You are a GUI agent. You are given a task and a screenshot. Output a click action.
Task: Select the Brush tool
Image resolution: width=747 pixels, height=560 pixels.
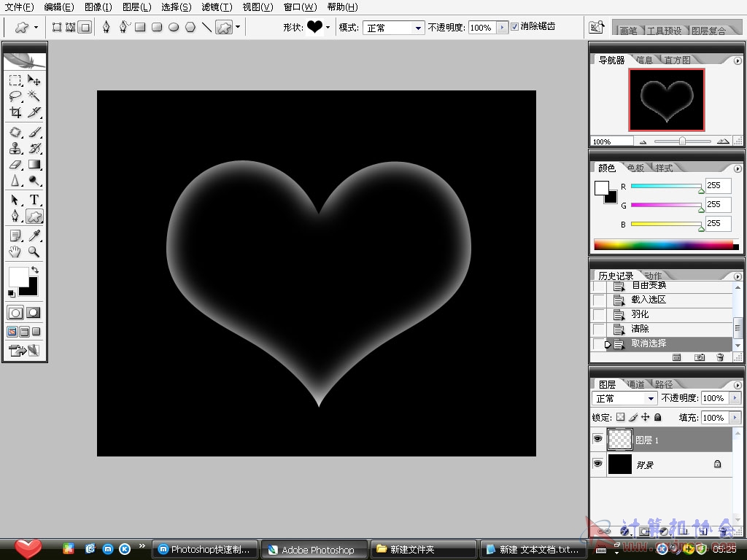[x=34, y=133]
